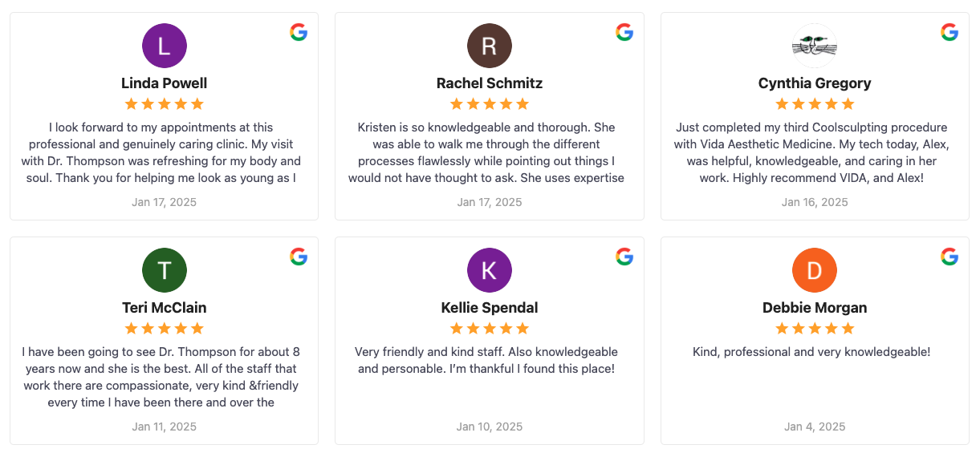Image resolution: width=980 pixels, height=457 pixels.
Task: Click Google icon on Cynthia Gregory's review
Action: click(x=950, y=32)
